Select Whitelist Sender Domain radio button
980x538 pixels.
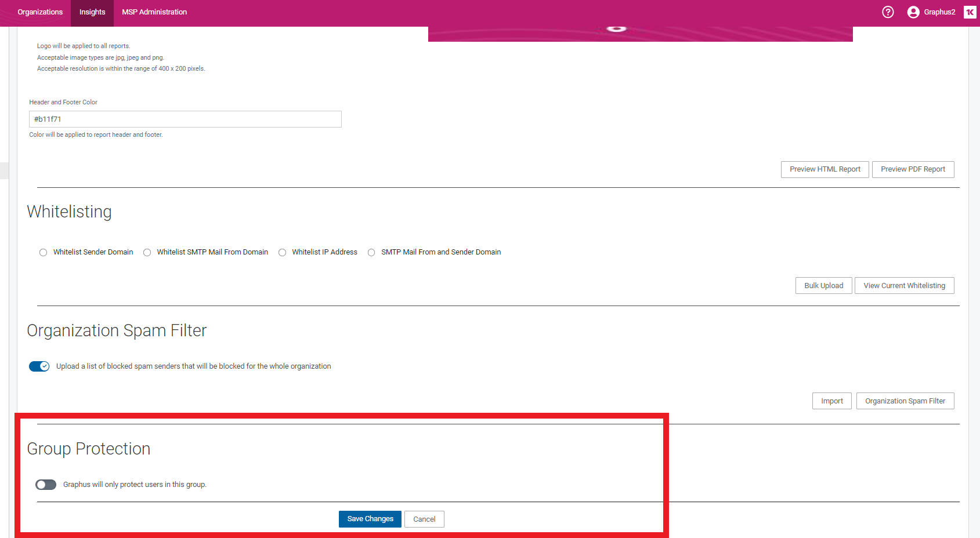click(44, 252)
